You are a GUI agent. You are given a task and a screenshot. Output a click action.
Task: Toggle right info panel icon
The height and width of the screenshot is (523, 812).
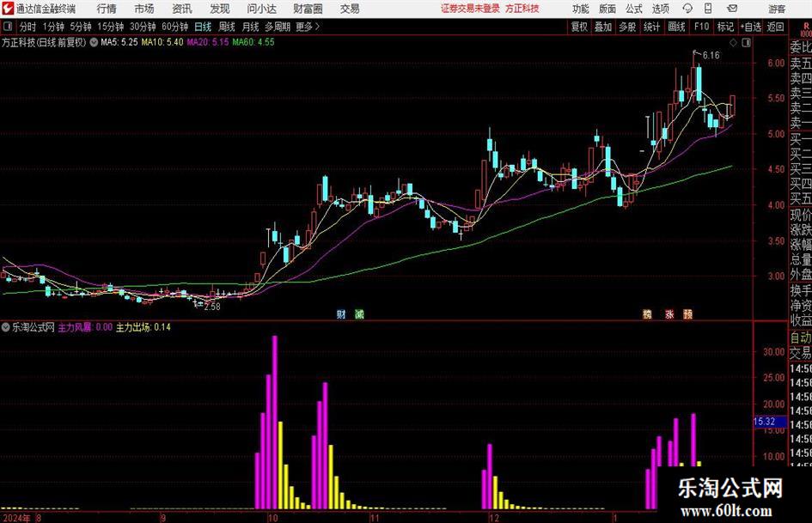point(746,43)
